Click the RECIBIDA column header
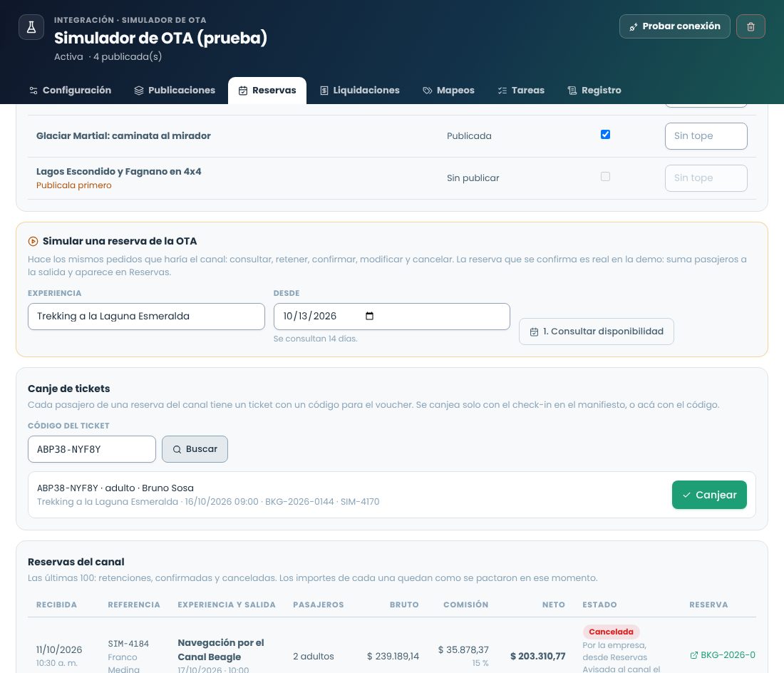 pos(56,605)
